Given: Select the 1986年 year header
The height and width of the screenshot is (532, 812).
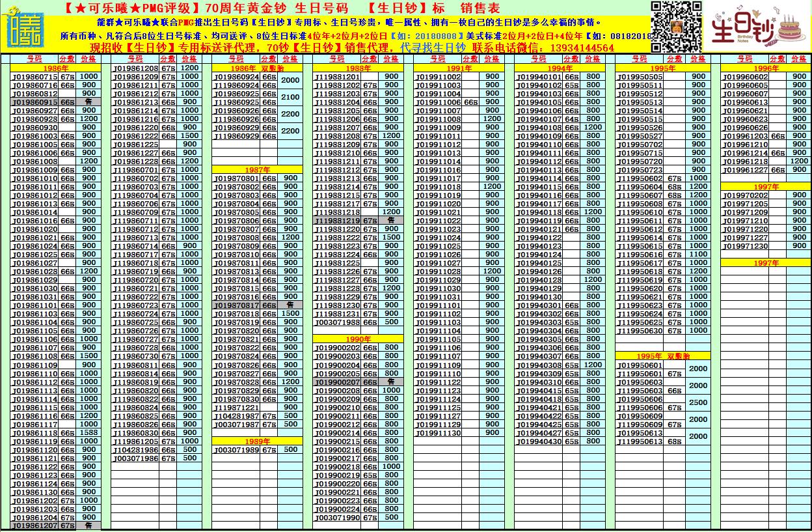Looking at the screenshot, I should click(x=56, y=68).
